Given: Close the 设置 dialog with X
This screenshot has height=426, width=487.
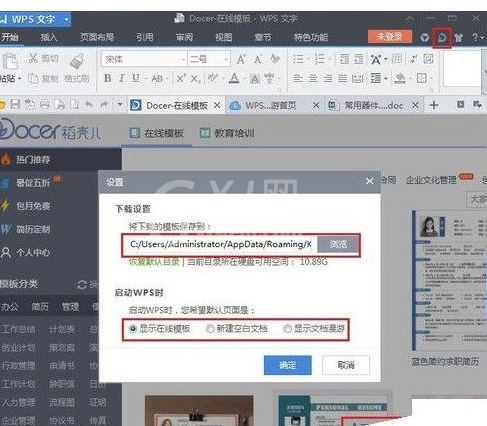Looking at the screenshot, I should coord(369,181).
